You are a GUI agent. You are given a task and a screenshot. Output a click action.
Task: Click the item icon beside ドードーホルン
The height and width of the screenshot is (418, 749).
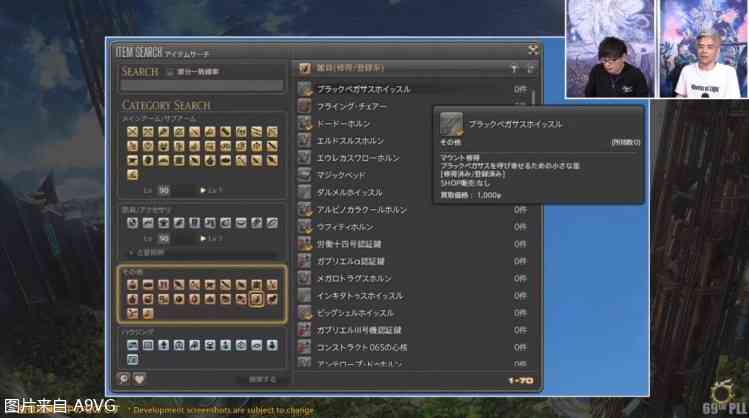pos(304,123)
